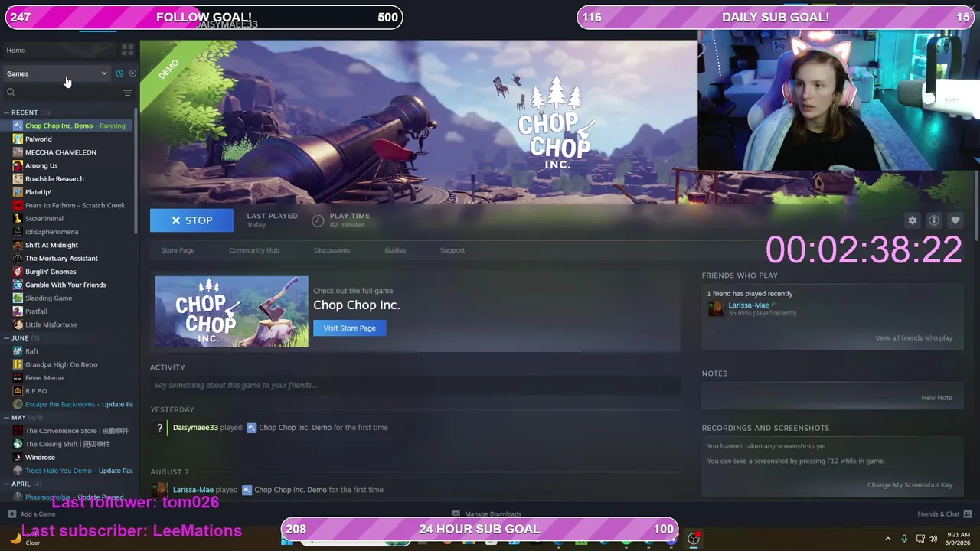Click the Chop Chop Inc. full-game thumbnail
Image resolution: width=980 pixels, height=551 pixels.
point(231,311)
